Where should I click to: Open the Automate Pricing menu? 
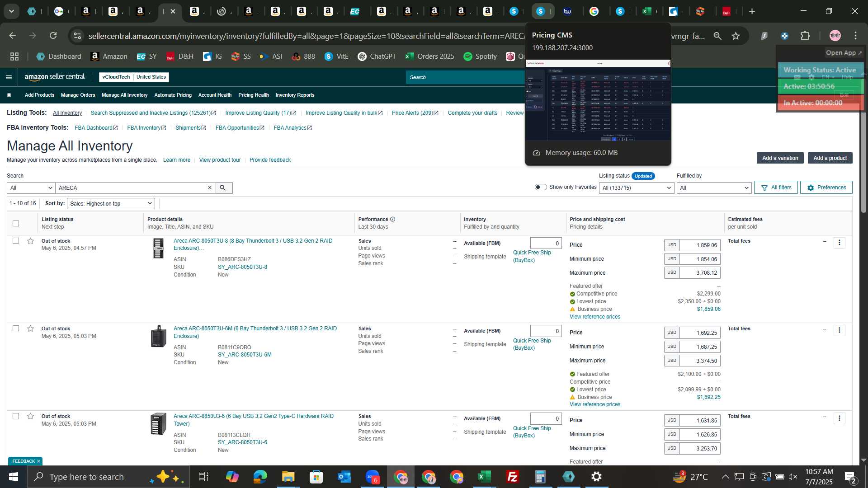pos(173,95)
